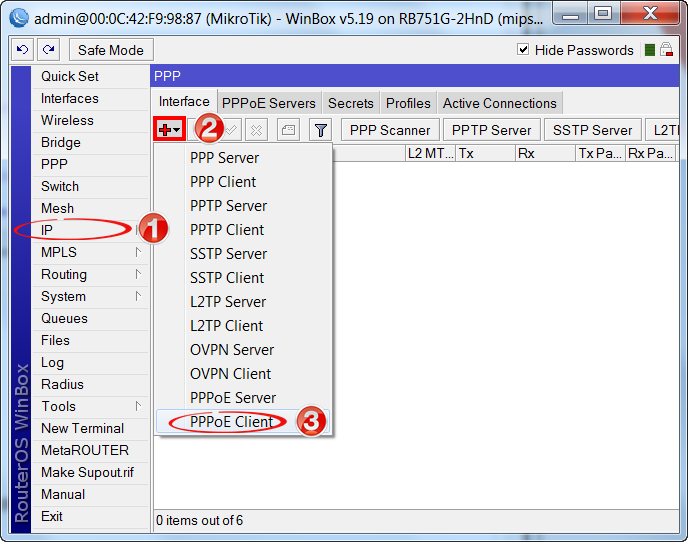This screenshot has width=688, height=542.
Task: Click the PPTP Server button
Action: (x=491, y=130)
